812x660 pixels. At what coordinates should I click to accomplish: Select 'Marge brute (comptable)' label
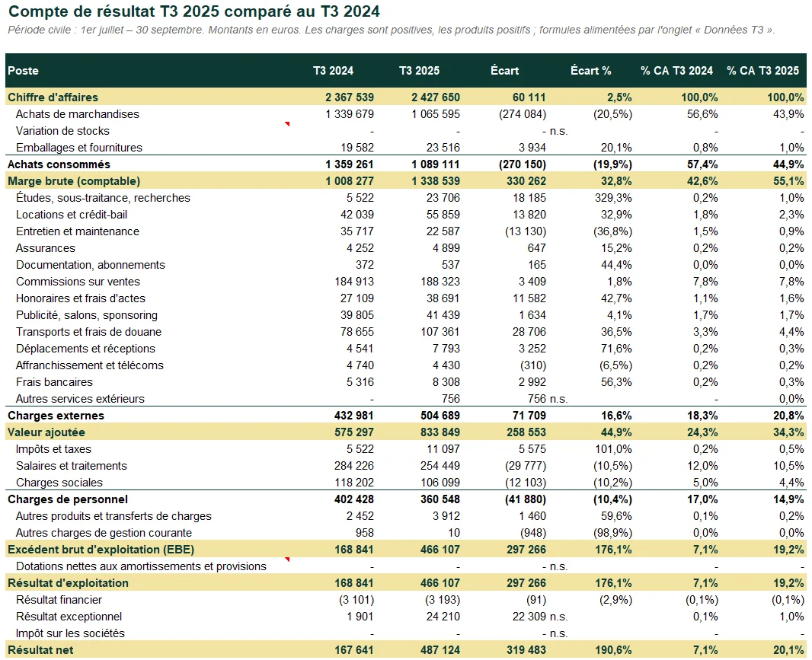[74, 181]
